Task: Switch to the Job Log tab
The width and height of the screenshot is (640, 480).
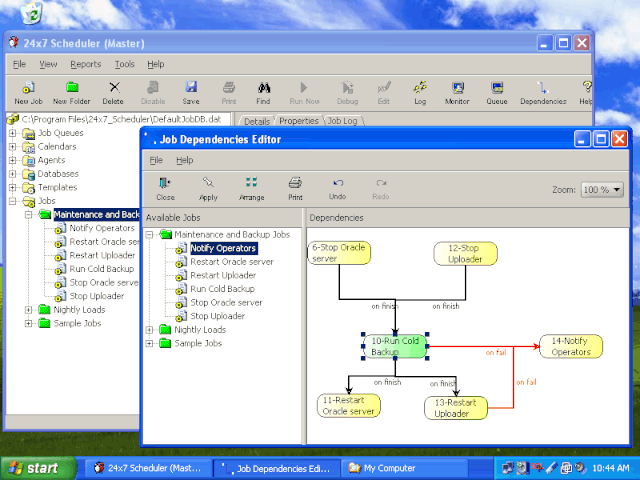Action: click(x=342, y=121)
